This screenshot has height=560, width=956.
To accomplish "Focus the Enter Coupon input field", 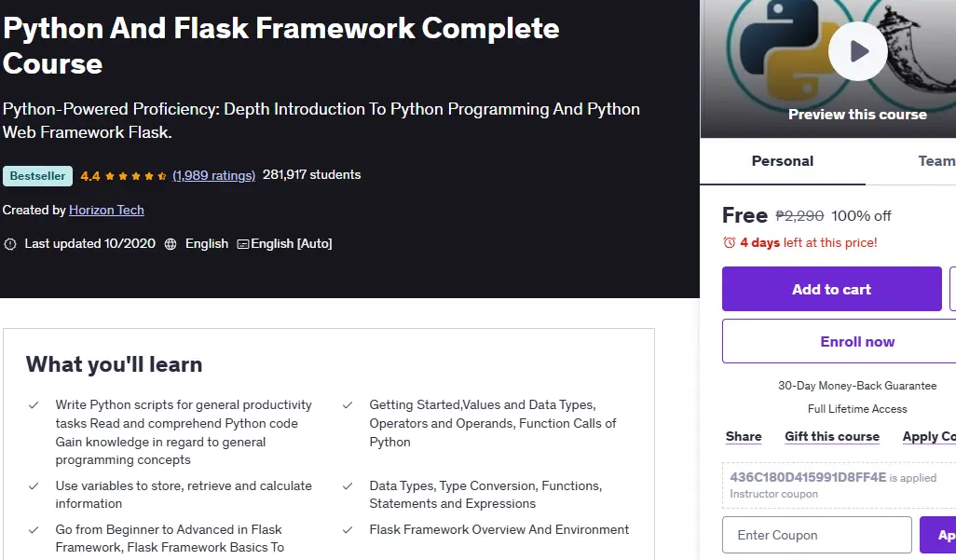I will coord(817,535).
